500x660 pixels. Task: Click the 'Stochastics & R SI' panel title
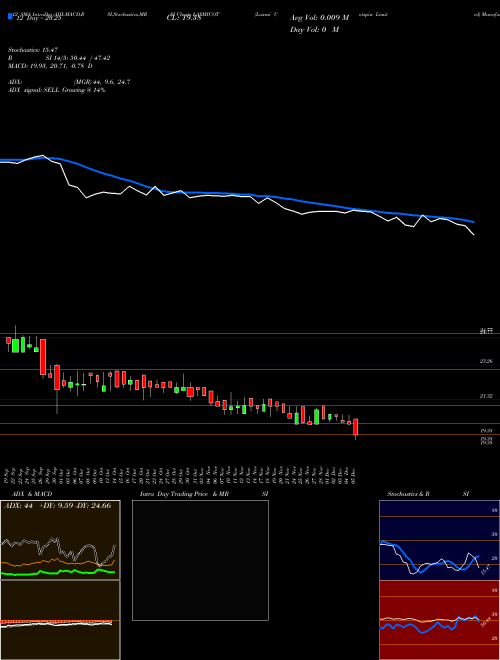[428, 494]
